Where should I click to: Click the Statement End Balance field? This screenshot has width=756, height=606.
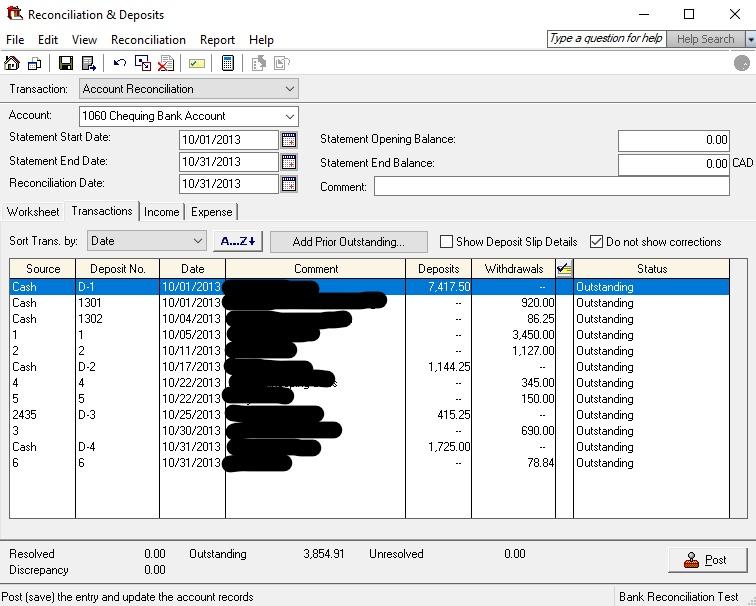tap(674, 164)
